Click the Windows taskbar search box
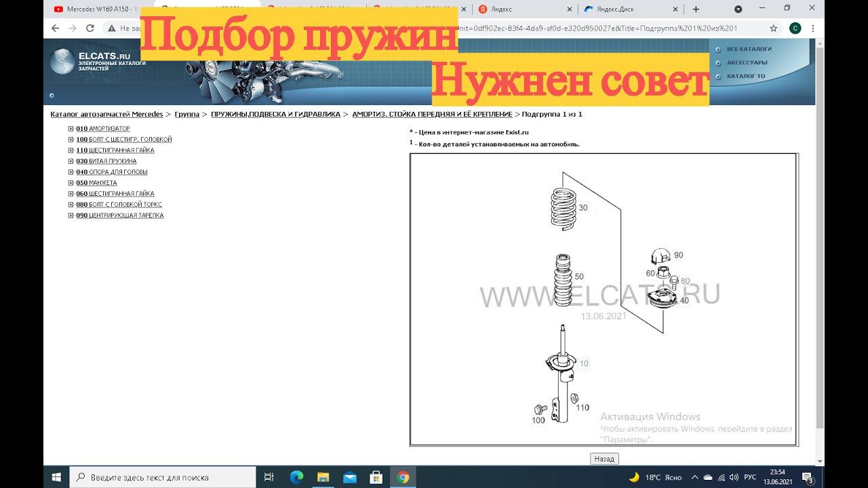The height and width of the screenshot is (488, 868). pyautogui.click(x=163, y=476)
